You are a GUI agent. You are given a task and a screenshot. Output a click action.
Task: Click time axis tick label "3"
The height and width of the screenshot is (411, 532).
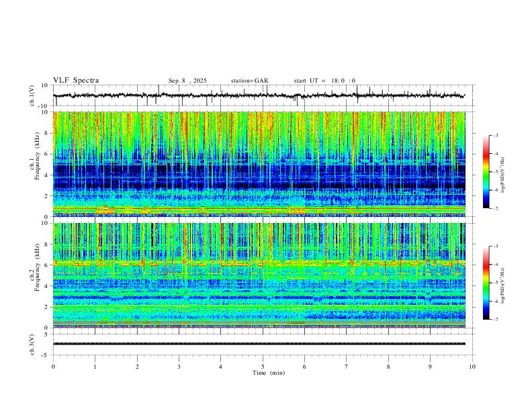point(179,367)
